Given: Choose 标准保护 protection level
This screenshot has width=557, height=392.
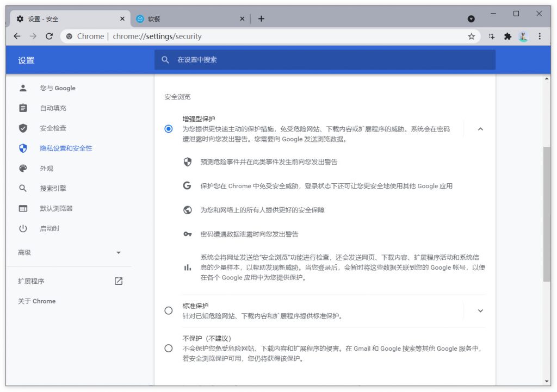Looking at the screenshot, I should click(x=169, y=310).
